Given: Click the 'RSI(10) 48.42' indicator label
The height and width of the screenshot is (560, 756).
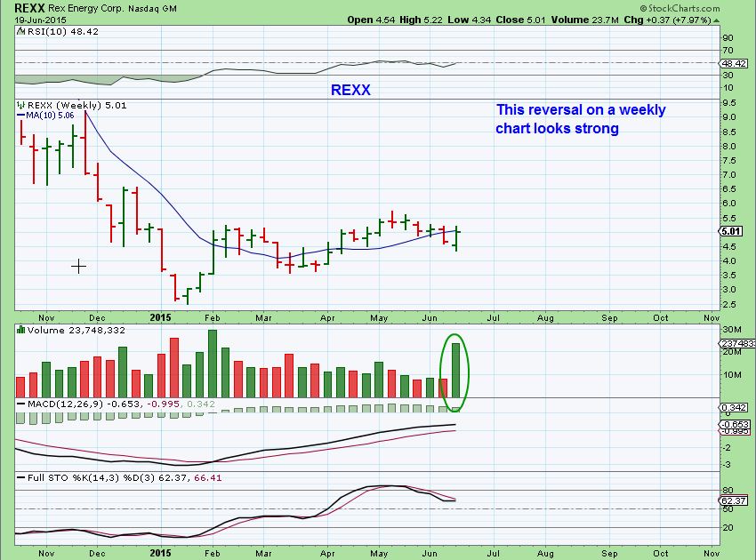Looking at the screenshot, I should click(x=62, y=31).
